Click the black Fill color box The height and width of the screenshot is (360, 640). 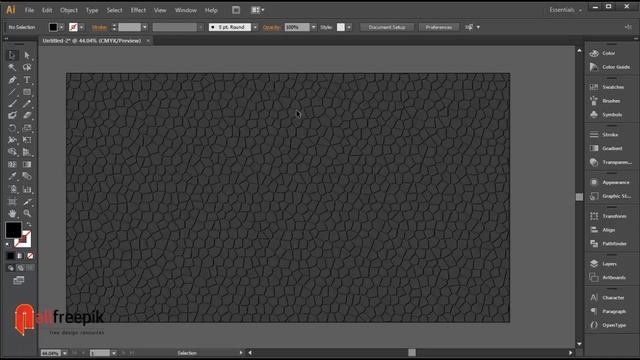click(x=13, y=230)
